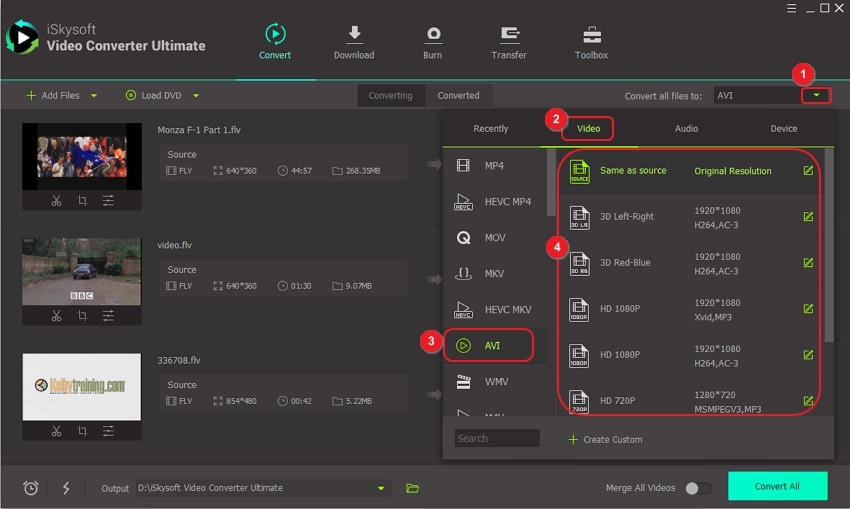The height and width of the screenshot is (509, 850).
Task: Choose HEVC MP4 in the format list
Action: click(x=494, y=202)
